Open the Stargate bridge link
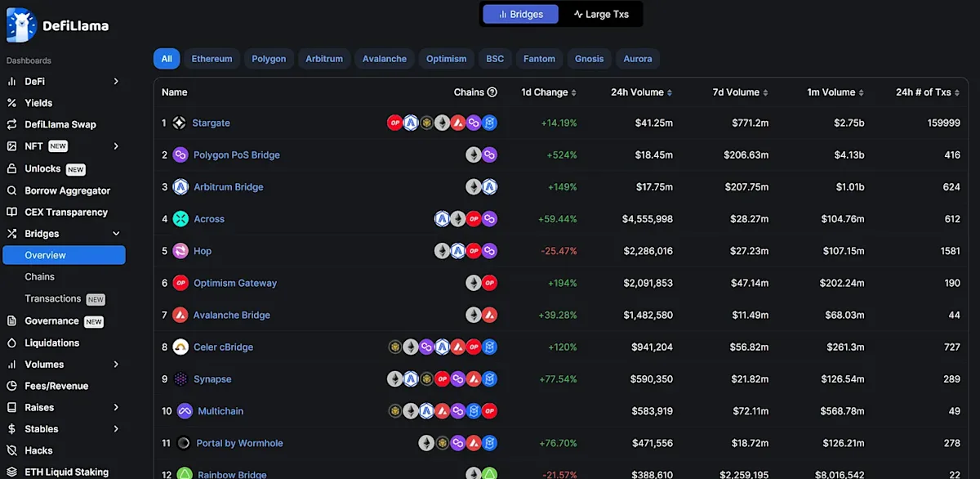The height and width of the screenshot is (479, 980). pyautogui.click(x=211, y=123)
